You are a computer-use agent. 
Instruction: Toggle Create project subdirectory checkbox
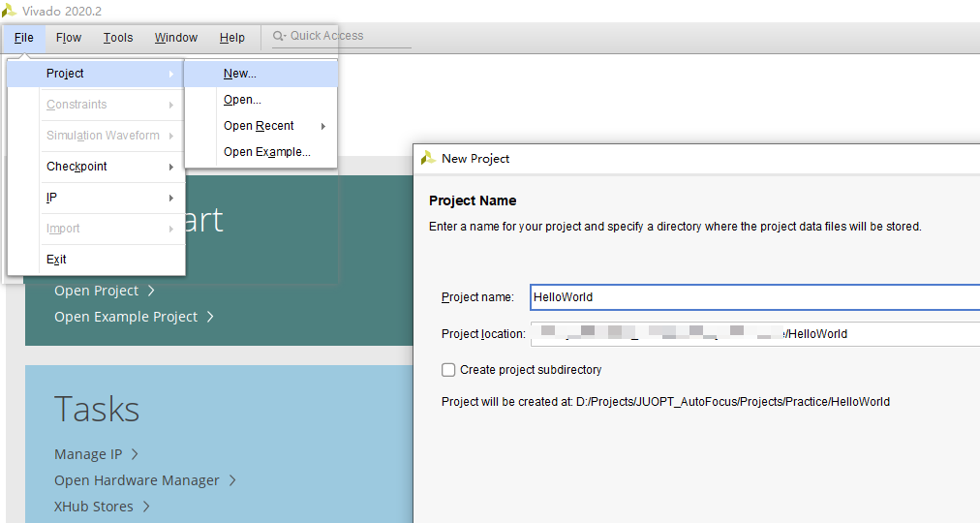tap(448, 370)
